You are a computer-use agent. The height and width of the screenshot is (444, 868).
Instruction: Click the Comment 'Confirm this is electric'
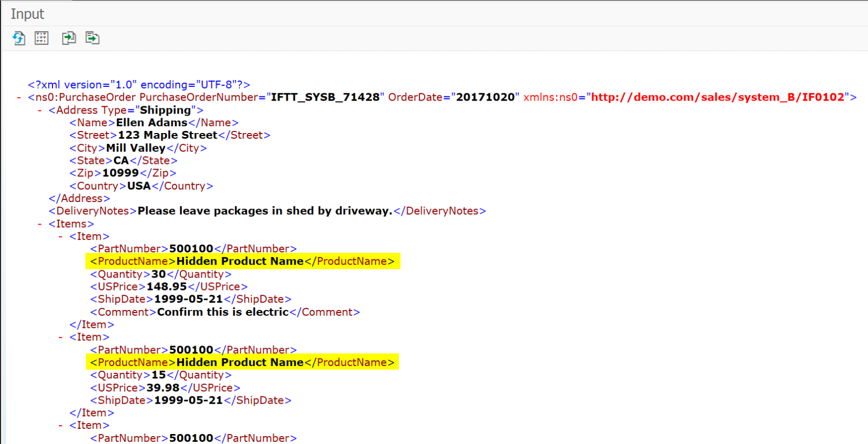[223, 312]
